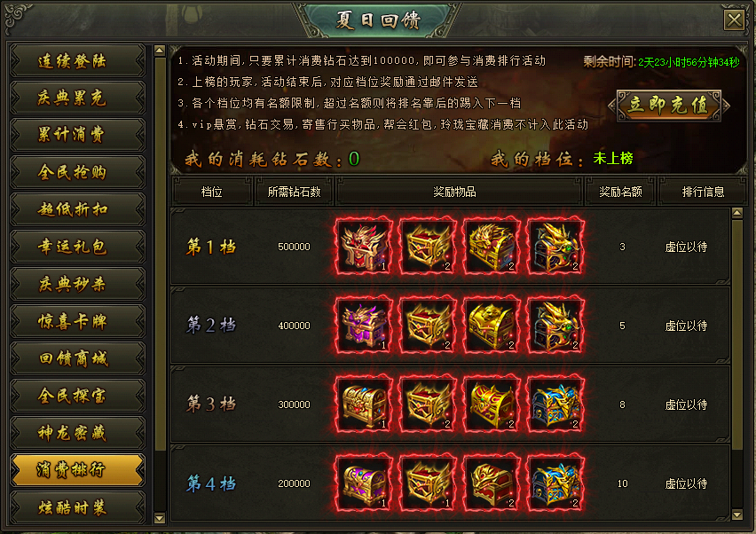This screenshot has height=534, width=756.
Task: Choose the dark dragon-head chest in 第2档
Action: pos(555,326)
